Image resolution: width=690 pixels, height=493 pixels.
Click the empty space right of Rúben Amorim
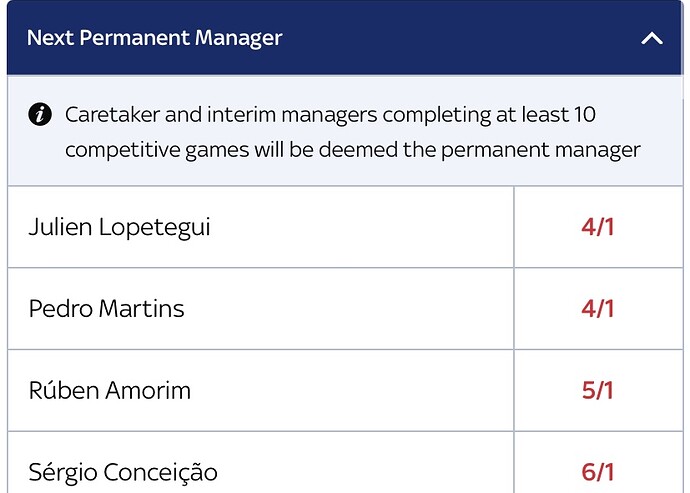(x=352, y=390)
